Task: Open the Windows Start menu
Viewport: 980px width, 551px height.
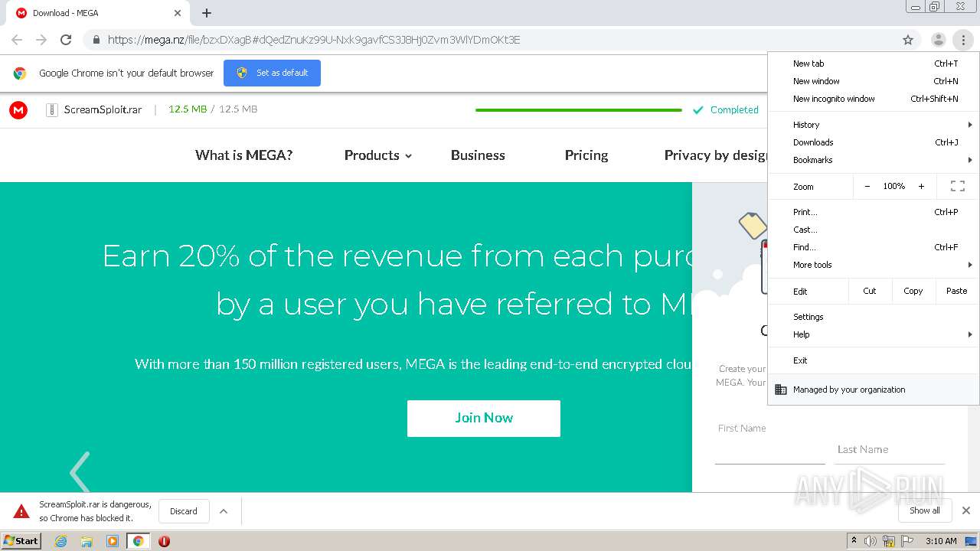Action: click(21, 541)
